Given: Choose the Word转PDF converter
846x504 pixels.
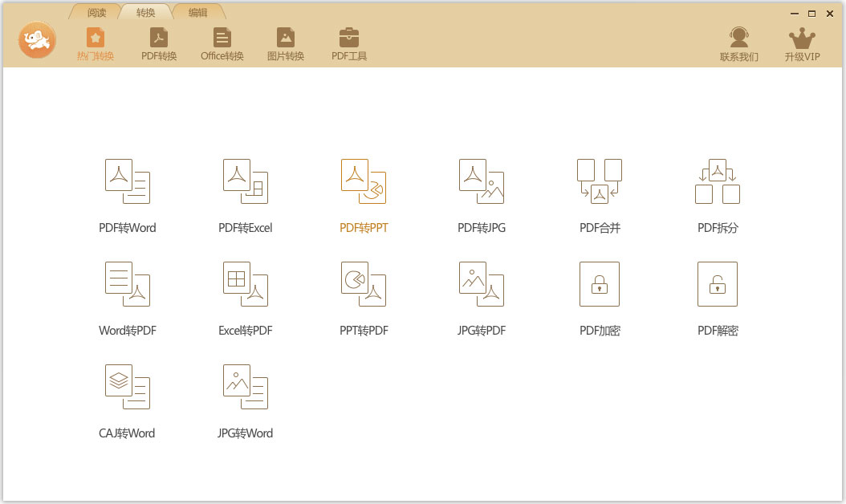Looking at the screenshot, I should pos(128,284).
